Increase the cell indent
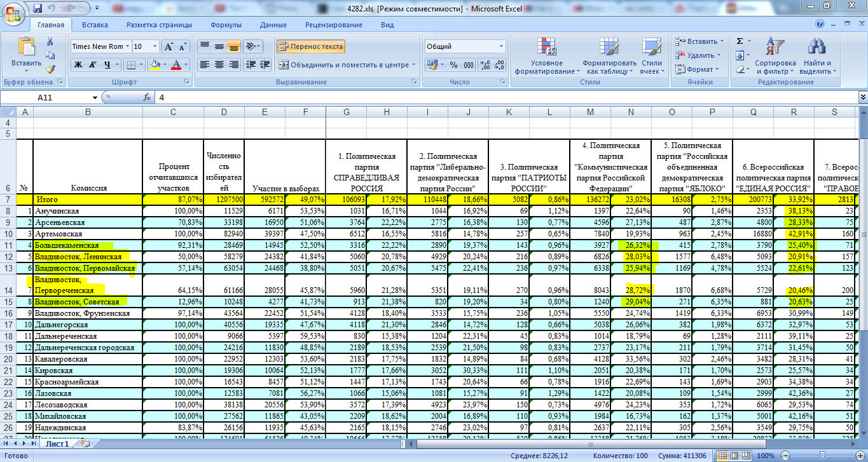This screenshot has height=462, width=868. click(x=265, y=65)
